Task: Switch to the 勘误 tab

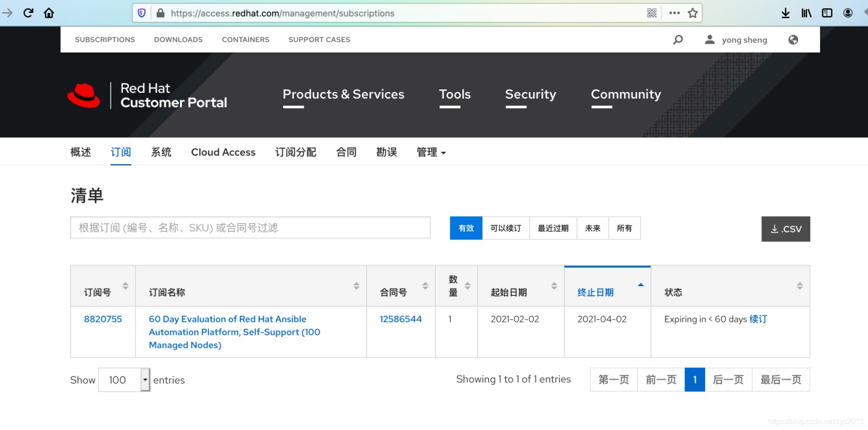Action: pos(387,152)
